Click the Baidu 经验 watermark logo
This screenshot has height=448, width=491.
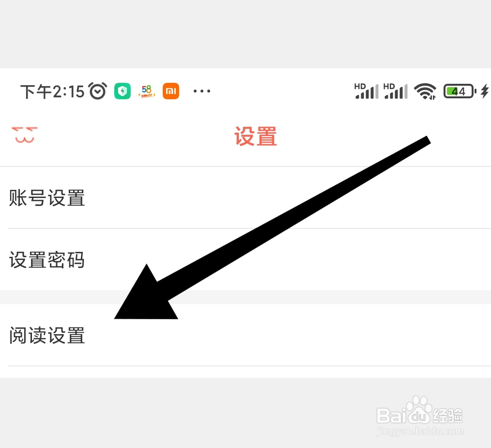tap(419, 412)
